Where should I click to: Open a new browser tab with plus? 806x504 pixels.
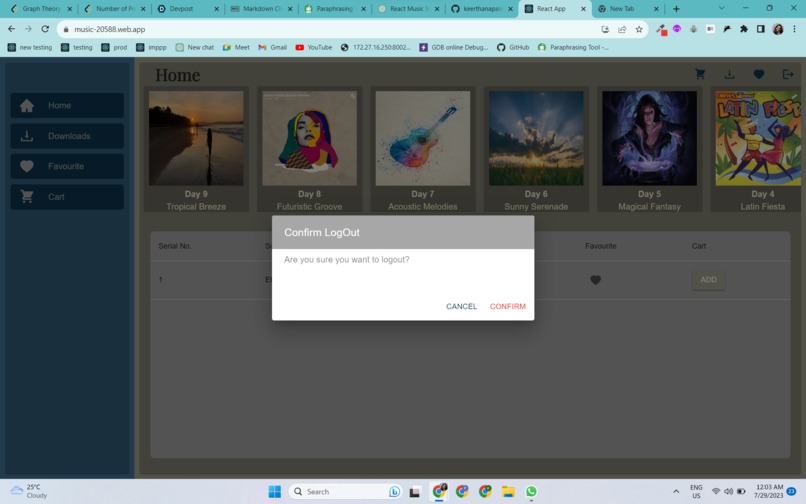coord(676,9)
